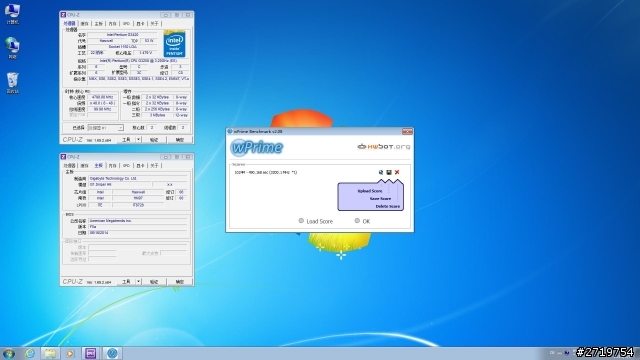Click the Intel Pentium logo in upper CPU-Z
Image resolution: width=640 pixels, height=360 pixels.
point(174,44)
